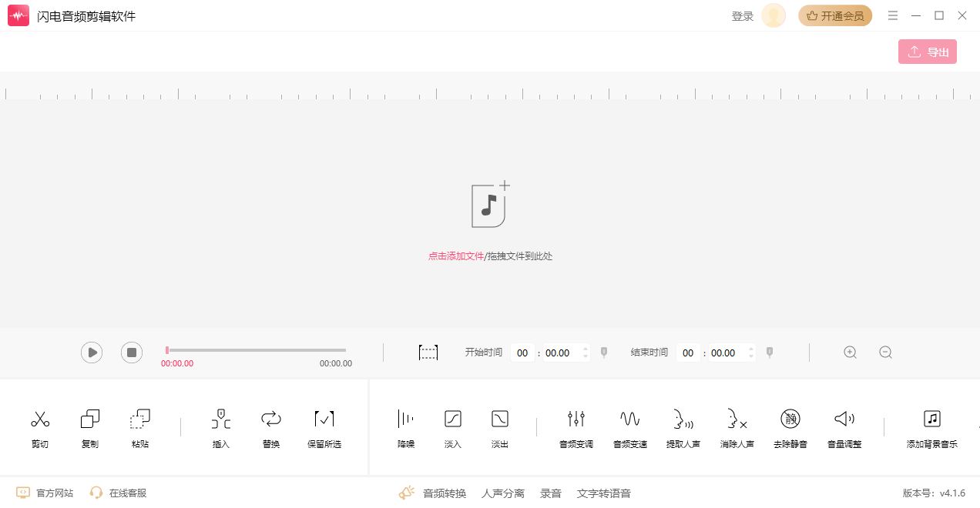Open 添加背景音乐 to add background music
This screenshot has width=980, height=508.
[x=932, y=426]
